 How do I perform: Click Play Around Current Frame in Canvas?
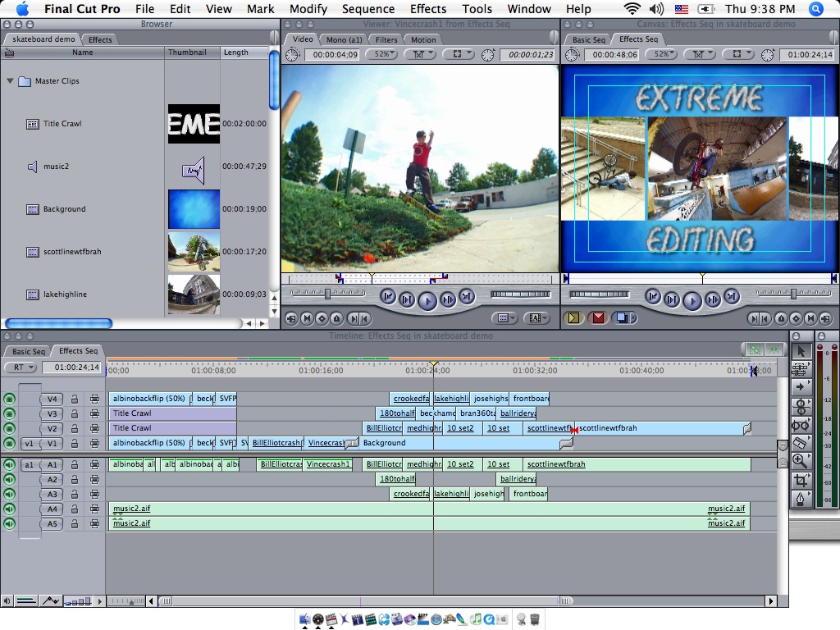713,299
